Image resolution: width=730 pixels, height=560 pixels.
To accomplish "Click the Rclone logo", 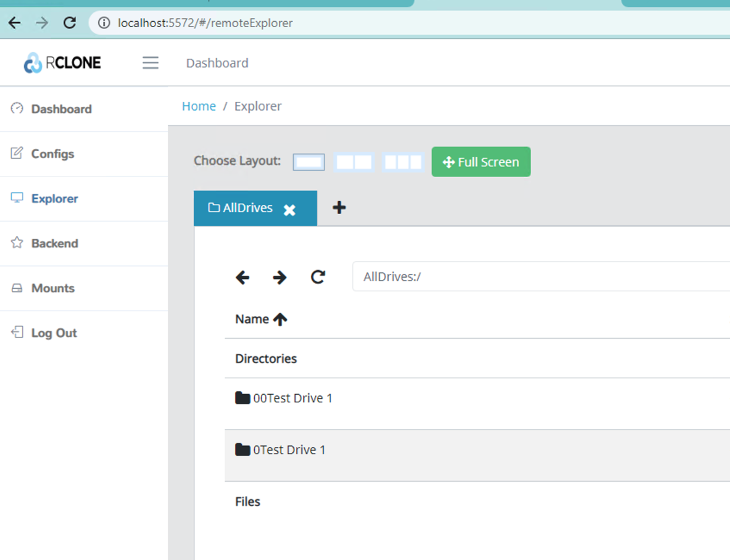I will point(61,62).
